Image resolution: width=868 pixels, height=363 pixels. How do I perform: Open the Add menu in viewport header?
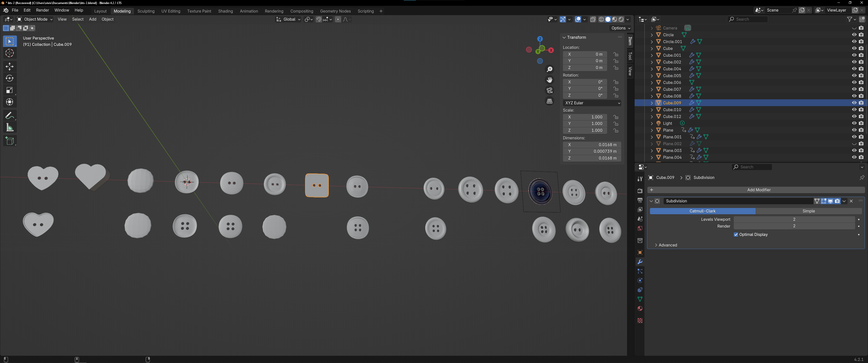(93, 19)
